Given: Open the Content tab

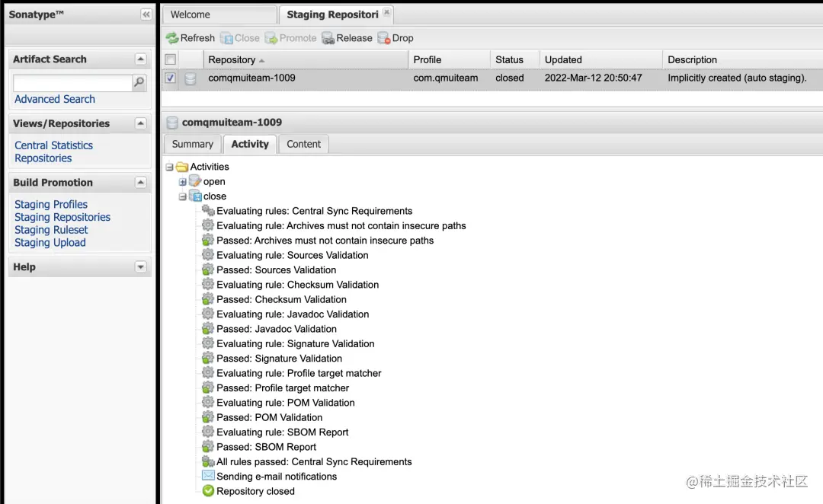Looking at the screenshot, I should tap(303, 144).
